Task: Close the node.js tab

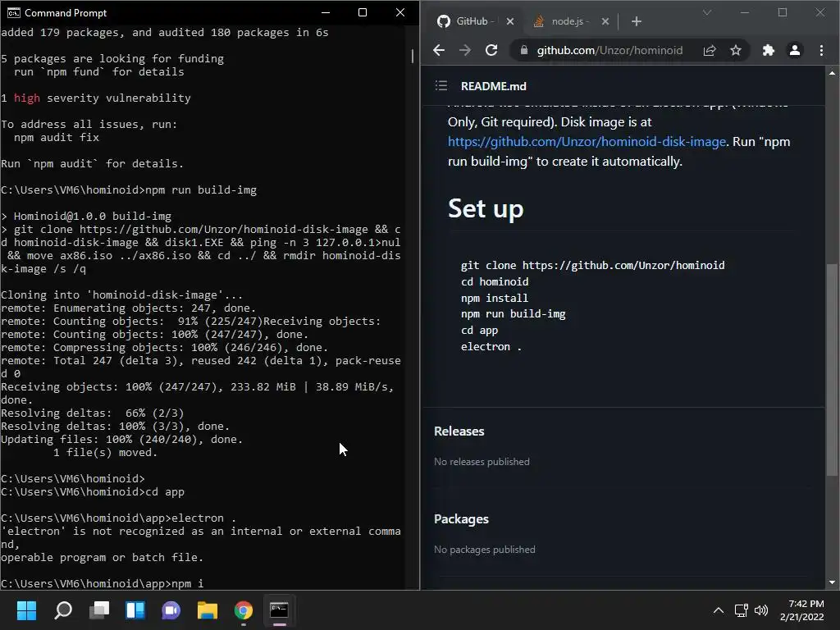Action: (605, 21)
